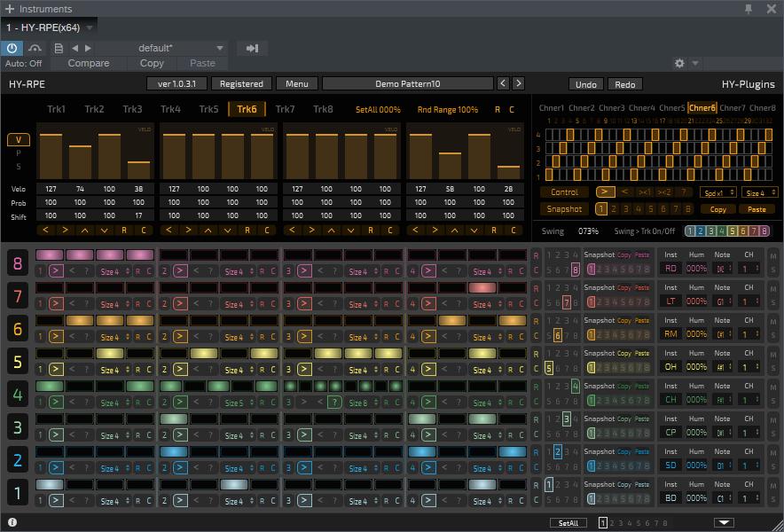The height and width of the screenshot is (532, 784).
Task: Switch to Trk1 tab
Action: 56,109
